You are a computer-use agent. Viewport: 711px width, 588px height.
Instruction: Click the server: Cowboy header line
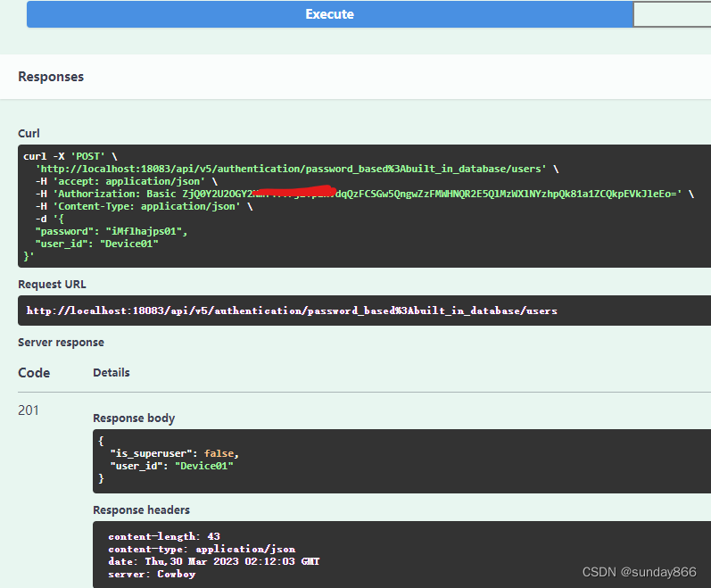pos(152,575)
